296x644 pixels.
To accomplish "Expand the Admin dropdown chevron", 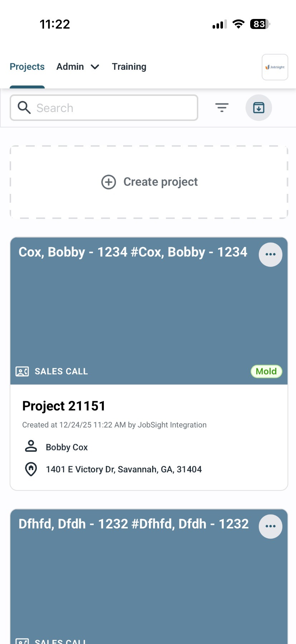I will (95, 67).
